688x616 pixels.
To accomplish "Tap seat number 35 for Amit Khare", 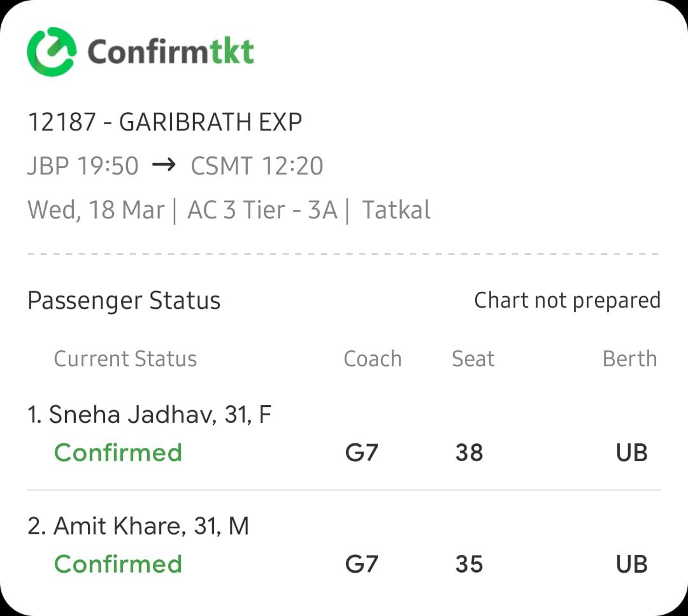I will [469, 564].
